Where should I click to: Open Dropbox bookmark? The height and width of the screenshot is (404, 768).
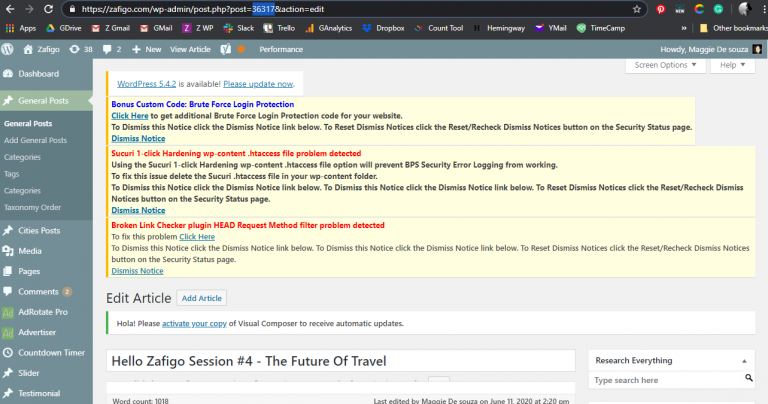(383, 28)
